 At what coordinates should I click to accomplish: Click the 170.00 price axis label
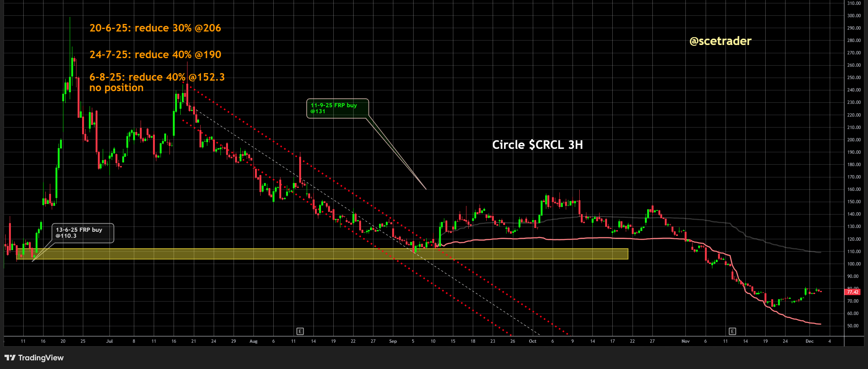point(854,177)
